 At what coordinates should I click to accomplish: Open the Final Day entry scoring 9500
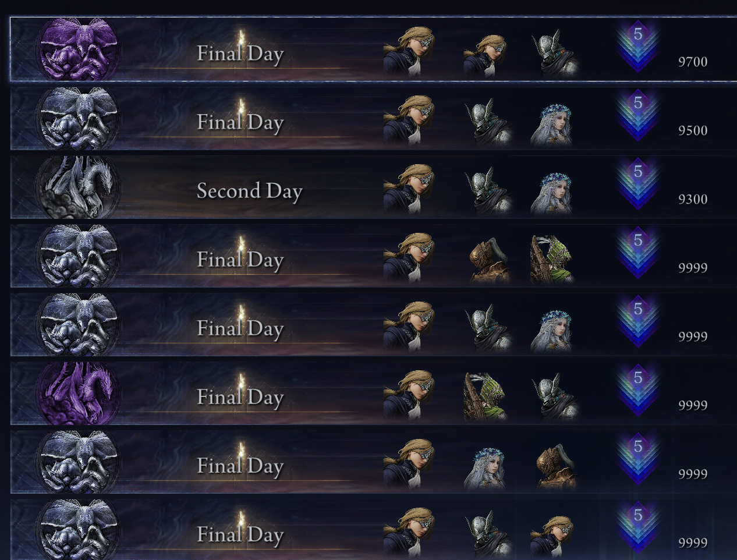(x=373, y=118)
